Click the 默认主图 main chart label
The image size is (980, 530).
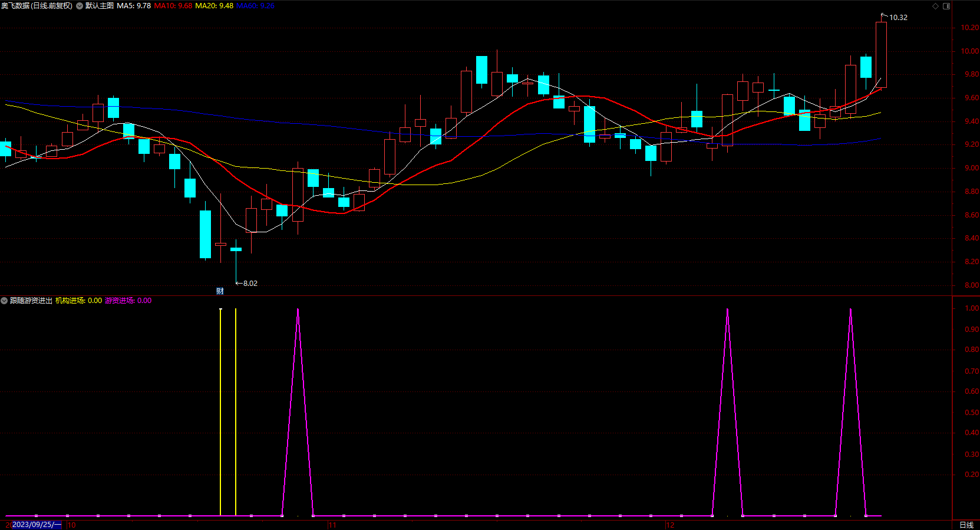pyautogui.click(x=100, y=6)
